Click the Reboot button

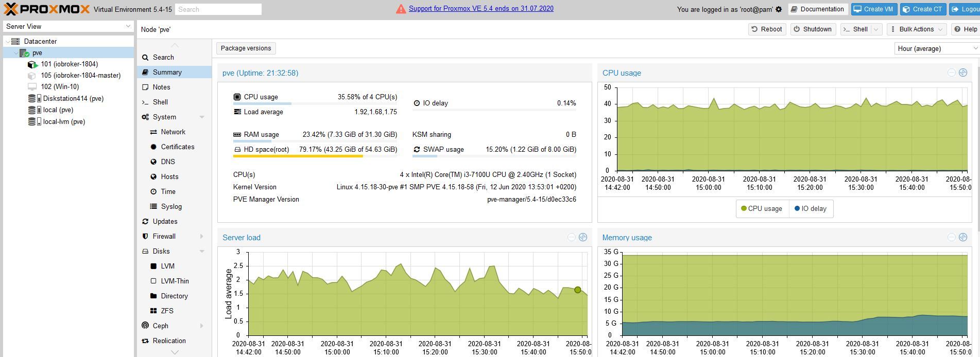pos(767,29)
